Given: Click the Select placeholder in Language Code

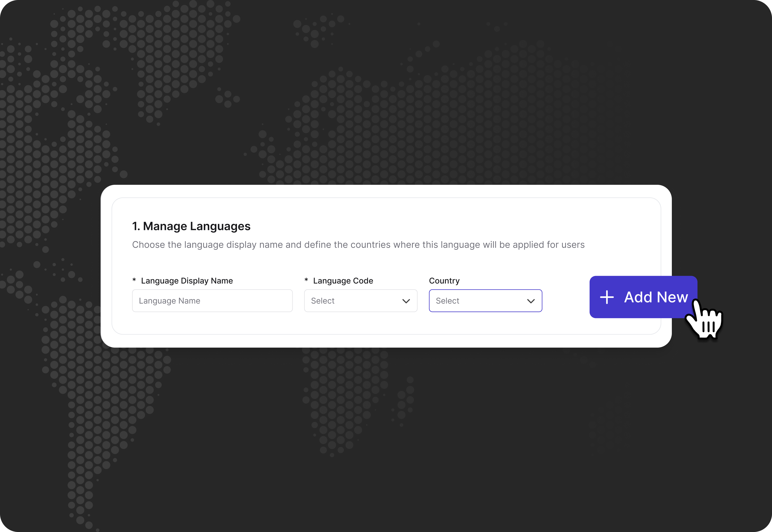Looking at the screenshot, I should tap(322, 301).
